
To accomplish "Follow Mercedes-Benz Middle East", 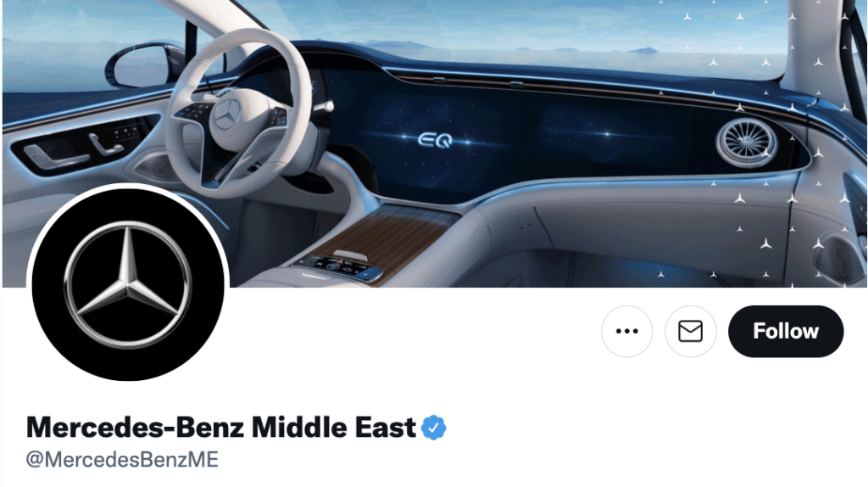I will [x=786, y=332].
